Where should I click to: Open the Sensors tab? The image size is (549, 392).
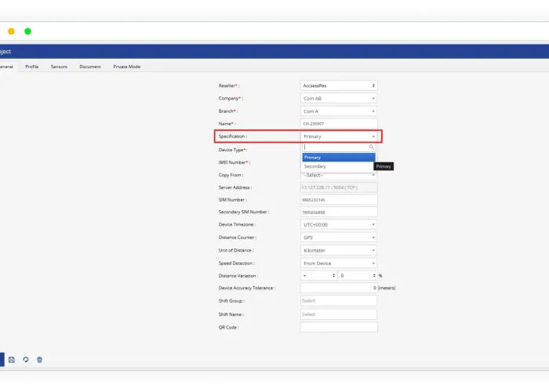[x=59, y=67]
